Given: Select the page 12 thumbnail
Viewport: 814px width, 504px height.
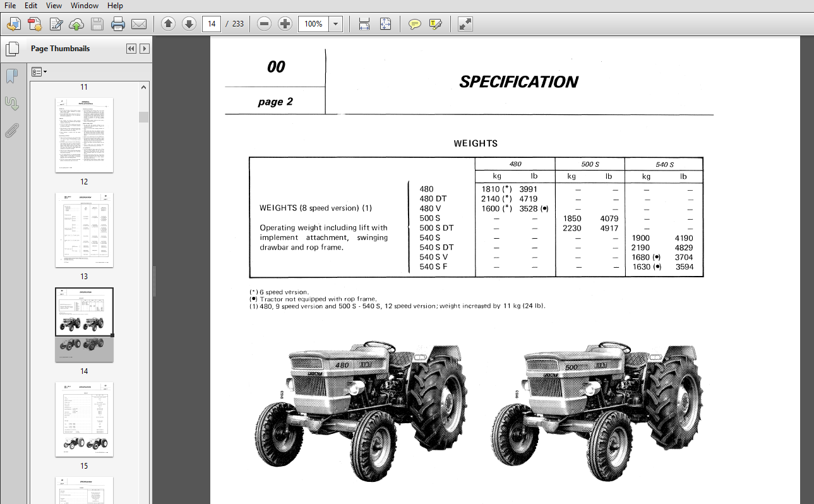Looking at the screenshot, I should tap(84, 135).
